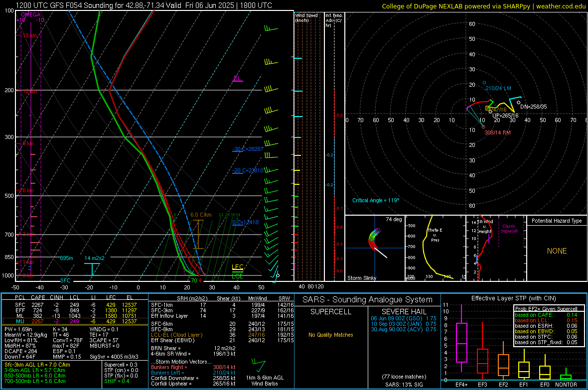Viewport: 588px width, 390px height.
Task: Click the 06 Jun 89 00Z (GSO) analogue
Action: click(x=404, y=318)
